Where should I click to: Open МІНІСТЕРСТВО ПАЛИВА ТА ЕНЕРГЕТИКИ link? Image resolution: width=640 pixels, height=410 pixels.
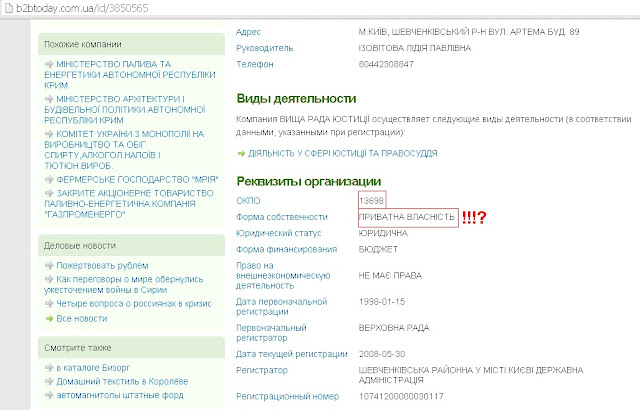[130, 75]
